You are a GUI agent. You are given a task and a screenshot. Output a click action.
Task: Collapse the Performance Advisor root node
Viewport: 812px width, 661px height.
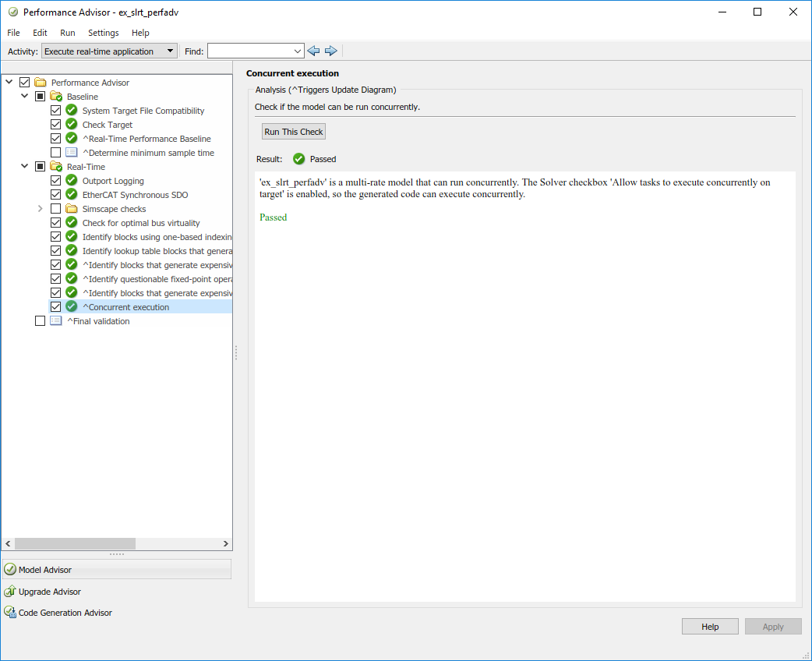pyautogui.click(x=9, y=82)
